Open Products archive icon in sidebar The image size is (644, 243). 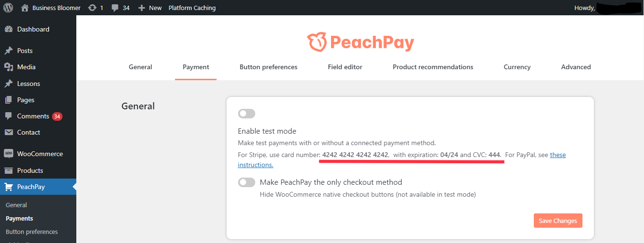point(9,170)
